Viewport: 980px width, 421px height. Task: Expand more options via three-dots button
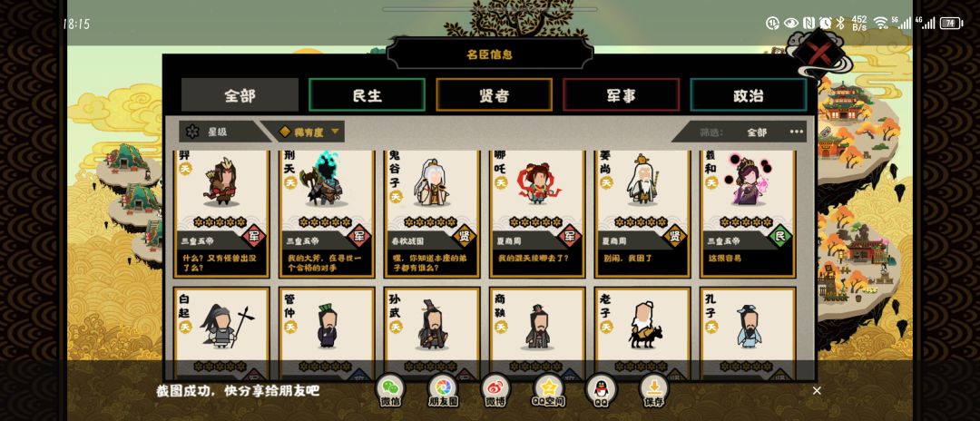797,132
